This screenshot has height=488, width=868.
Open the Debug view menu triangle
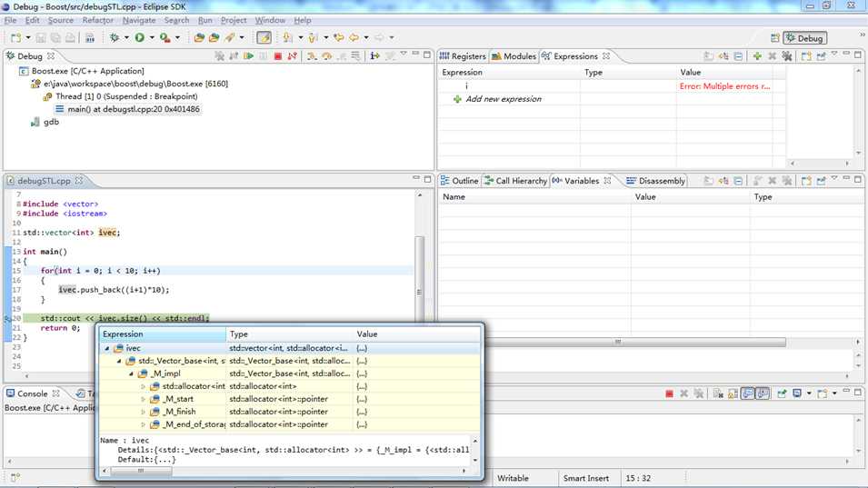coord(404,55)
